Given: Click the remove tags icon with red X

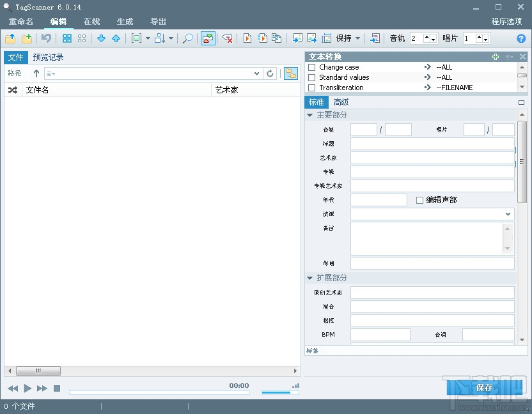Looking at the screenshot, I should tap(227, 38).
